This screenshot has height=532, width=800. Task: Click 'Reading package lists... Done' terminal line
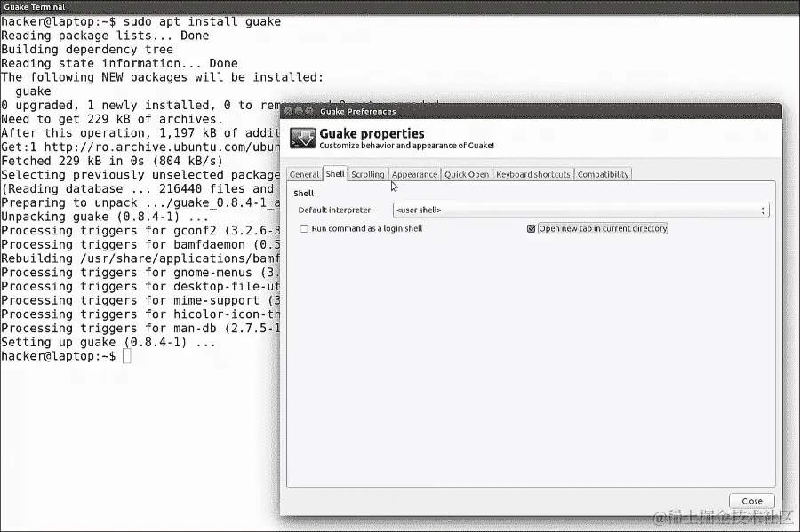pyautogui.click(x=105, y=36)
